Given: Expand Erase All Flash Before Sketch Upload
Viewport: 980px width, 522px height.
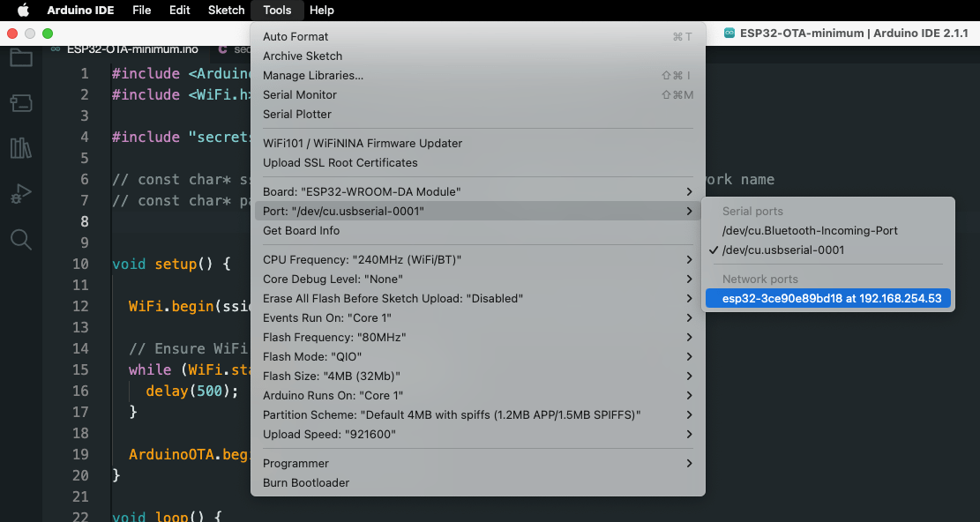Looking at the screenshot, I should 478,298.
